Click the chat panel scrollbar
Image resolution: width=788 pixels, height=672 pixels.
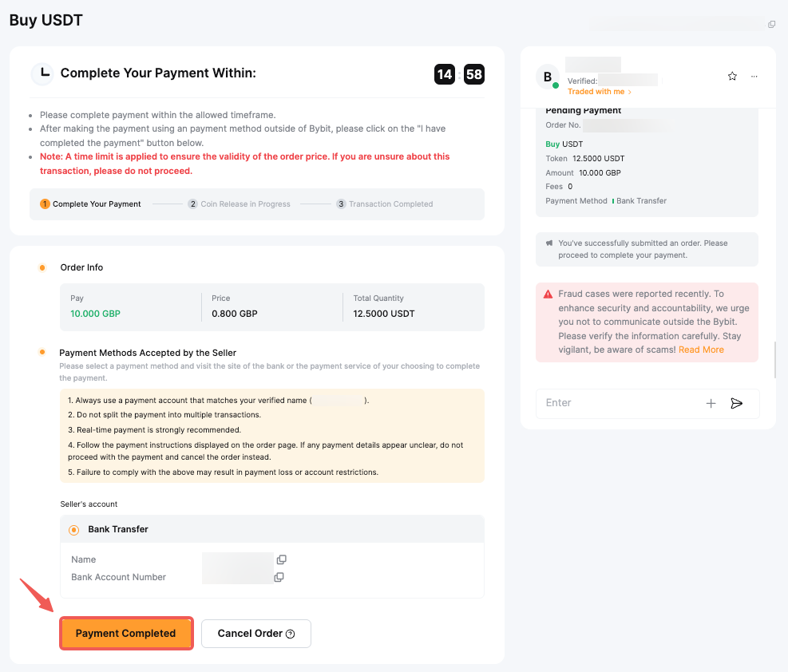click(775, 359)
